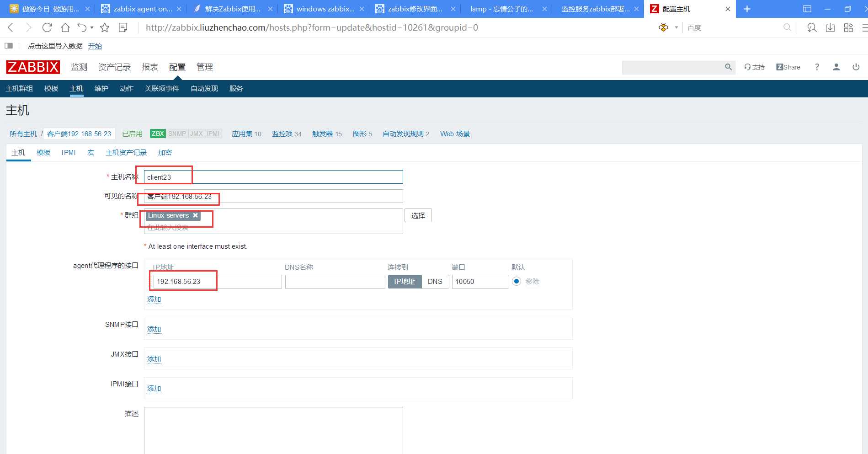Switch to 模板 form tab

pos(43,153)
